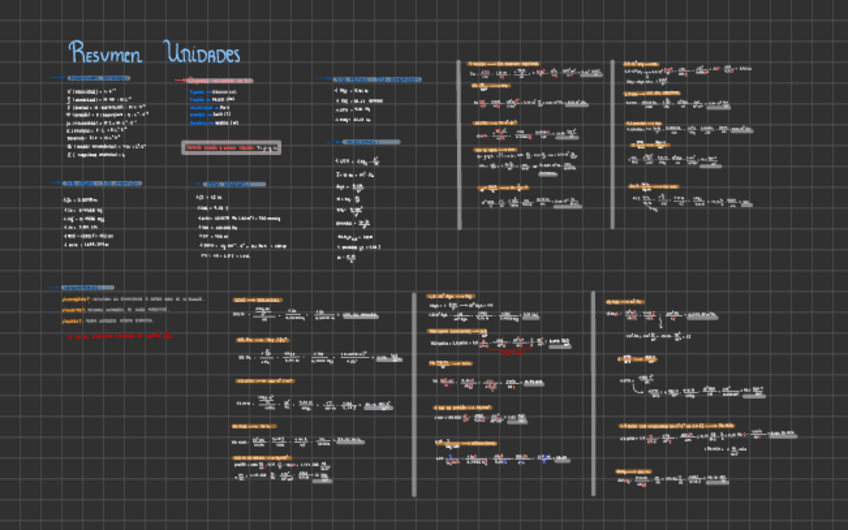This screenshot has height=530, width=848.
Task: Select the leftmost blue heading in second row
Action: point(100,183)
